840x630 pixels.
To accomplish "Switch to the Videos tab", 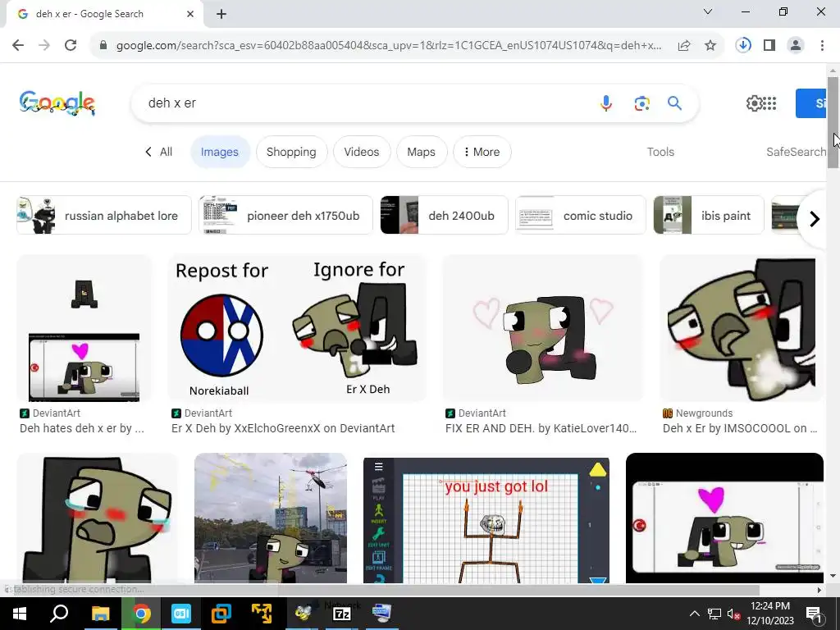I will click(362, 152).
